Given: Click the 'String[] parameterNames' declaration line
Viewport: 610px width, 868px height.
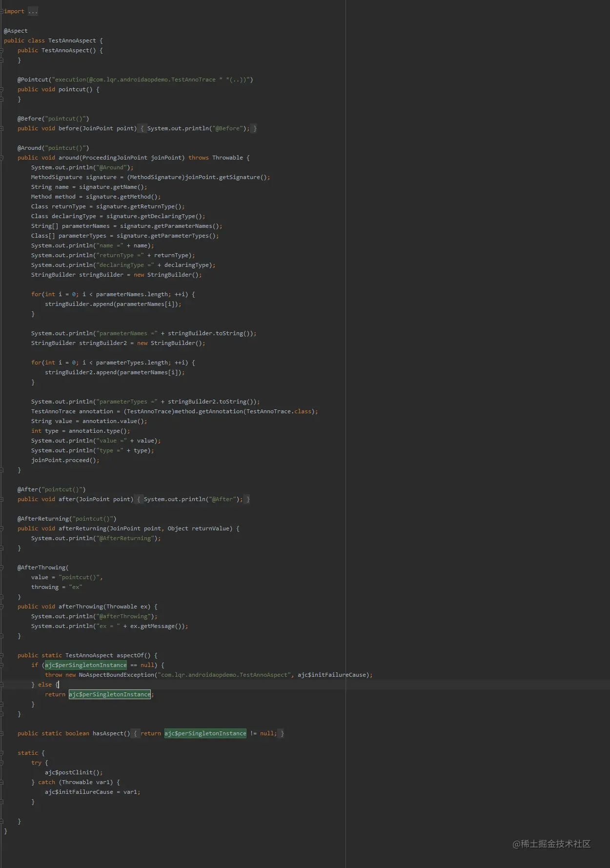Looking at the screenshot, I should [127, 226].
